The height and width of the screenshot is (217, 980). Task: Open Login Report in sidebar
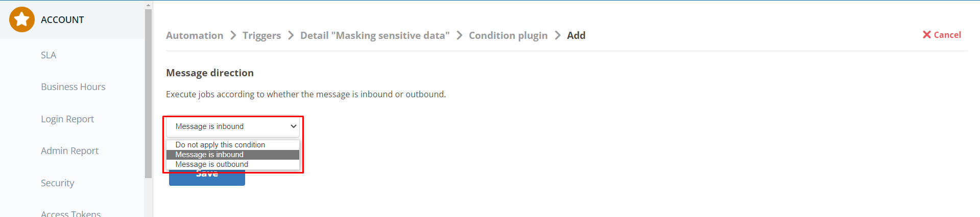click(x=67, y=119)
